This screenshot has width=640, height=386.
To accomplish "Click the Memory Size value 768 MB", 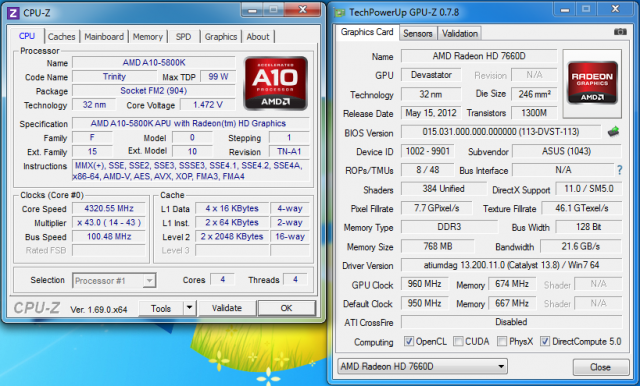I will 438,246.
